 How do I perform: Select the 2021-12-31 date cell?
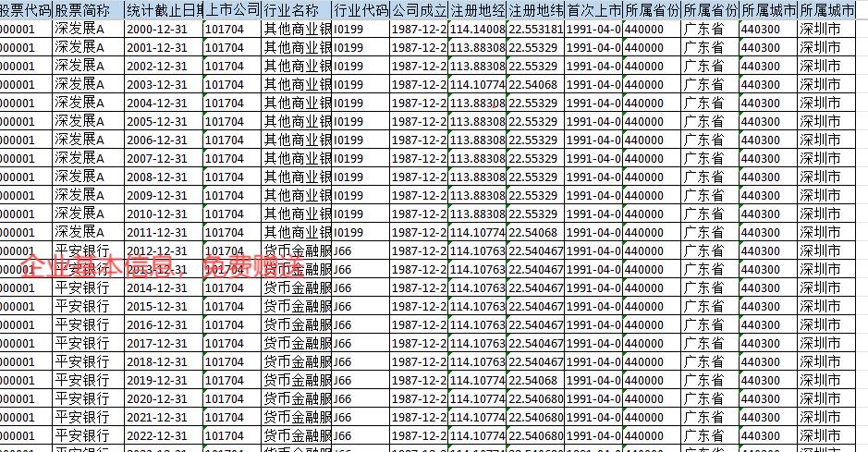pos(164,417)
